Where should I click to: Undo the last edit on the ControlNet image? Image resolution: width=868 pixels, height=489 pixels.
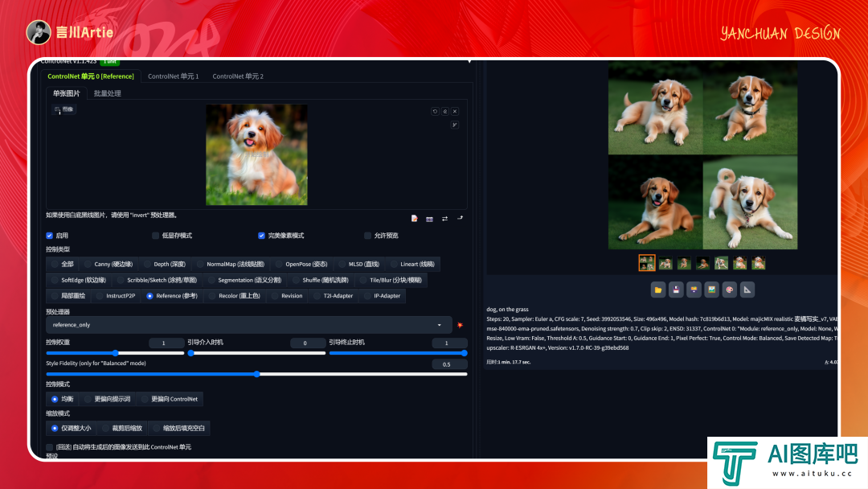click(435, 111)
